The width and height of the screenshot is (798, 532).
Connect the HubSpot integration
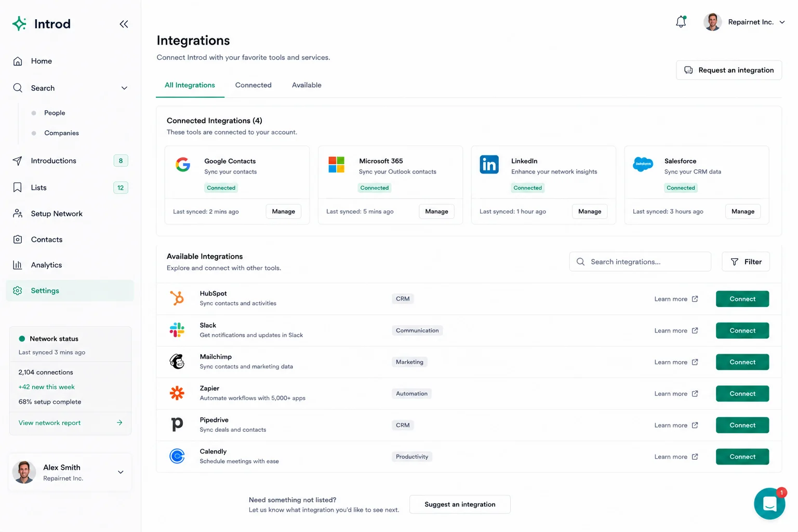(742, 299)
